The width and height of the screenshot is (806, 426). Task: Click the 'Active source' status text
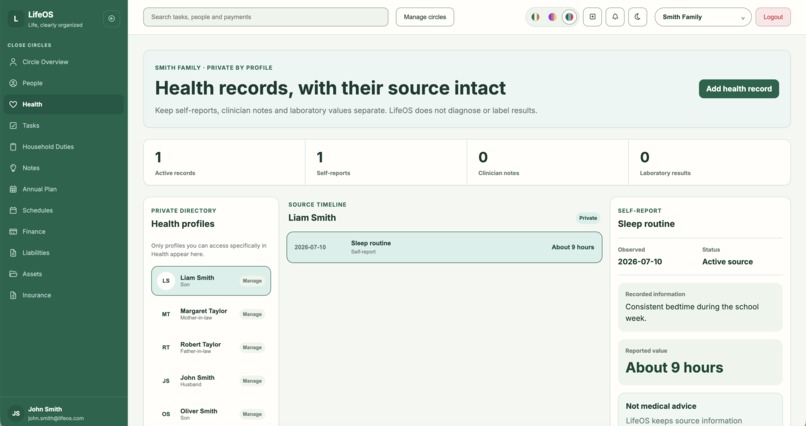click(727, 262)
